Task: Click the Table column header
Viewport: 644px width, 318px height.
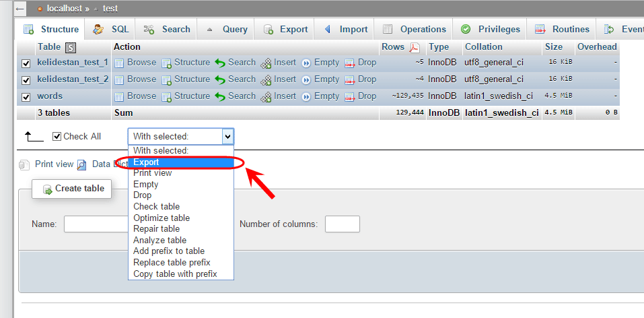Action: [49, 47]
